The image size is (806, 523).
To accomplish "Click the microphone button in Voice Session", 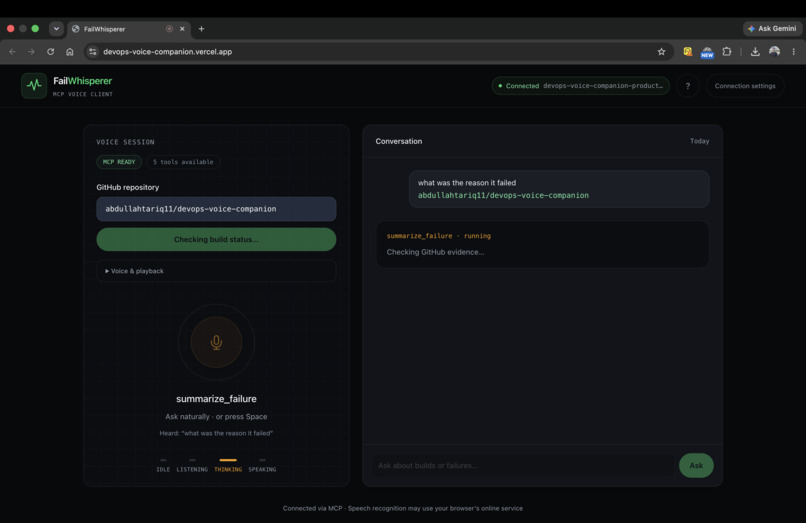I will 216,342.
